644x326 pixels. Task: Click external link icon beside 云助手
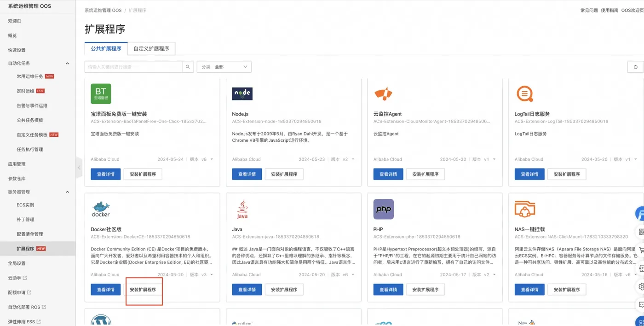[x=25, y=278]
